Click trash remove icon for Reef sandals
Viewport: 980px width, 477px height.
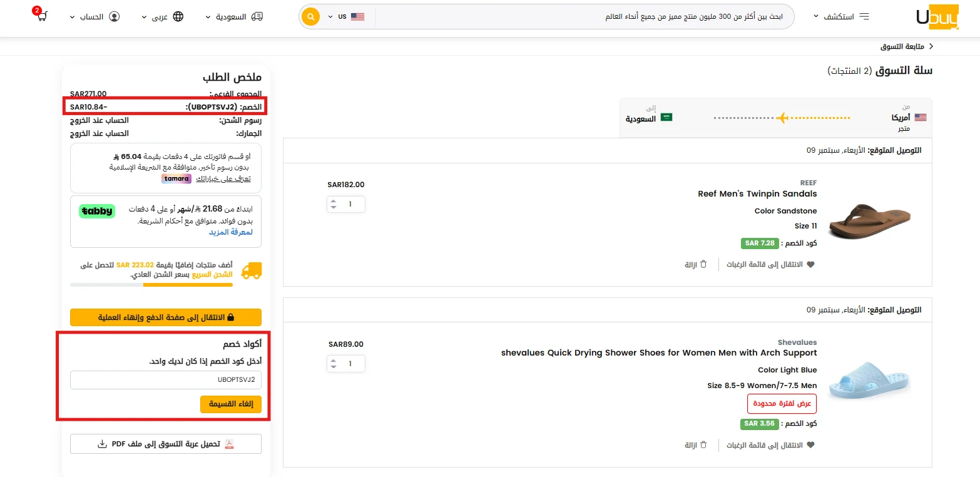point(703,264)
